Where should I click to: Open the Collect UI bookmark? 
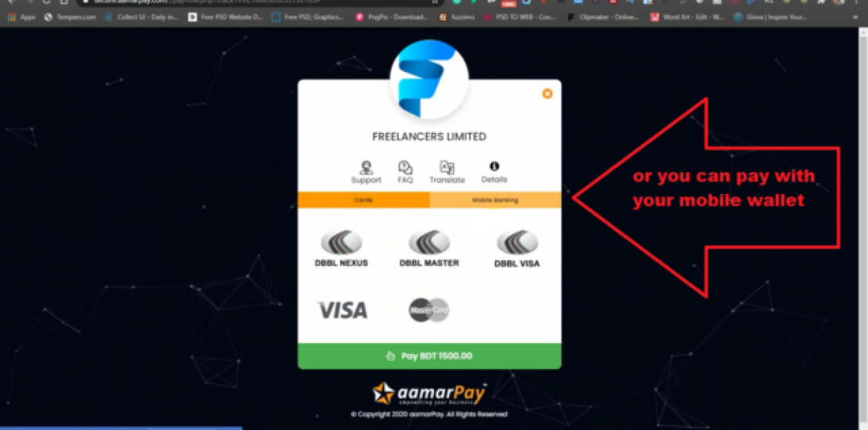tap(142, 17)
